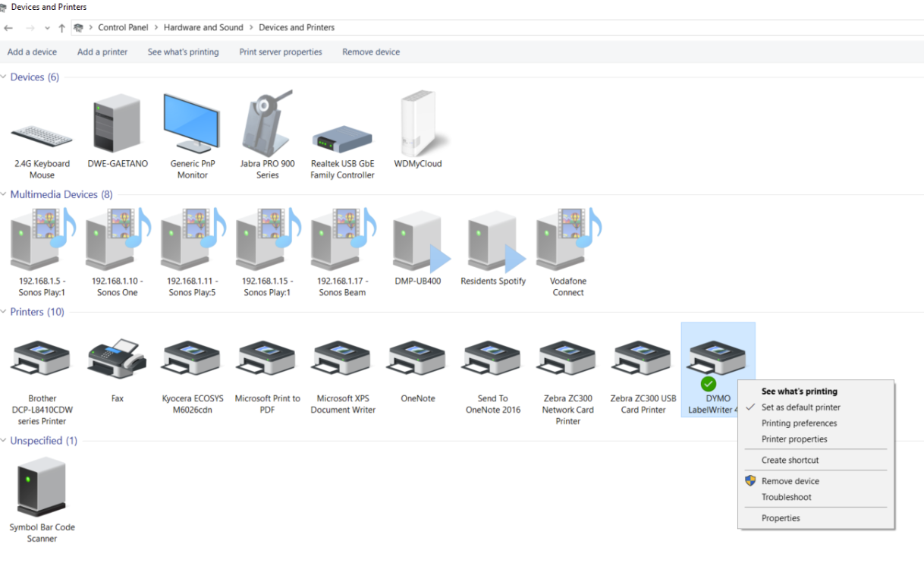Collapse the Devices (6) group
The height and width of the screenshot is (563, 924).
[5, 77]
